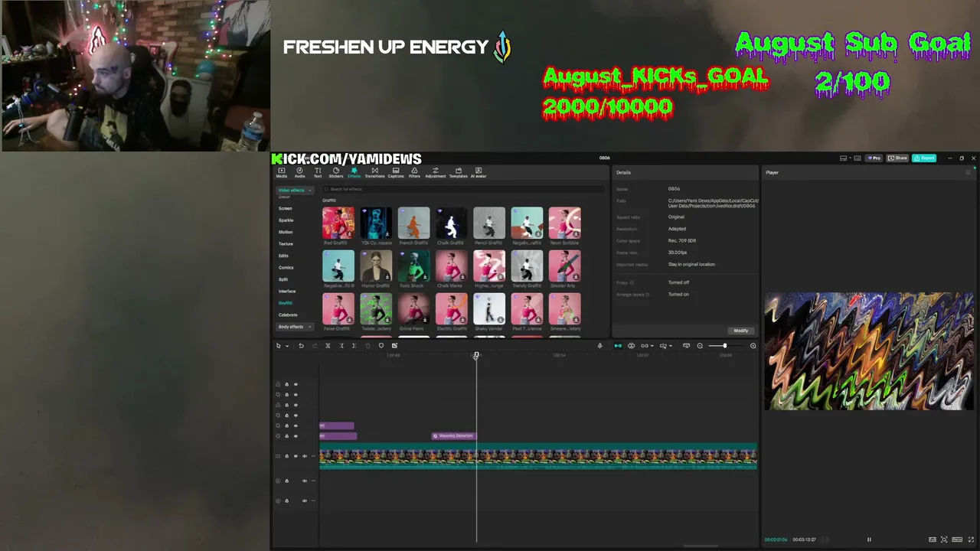
Task: Mute the main video track audio
Action: 305,456
